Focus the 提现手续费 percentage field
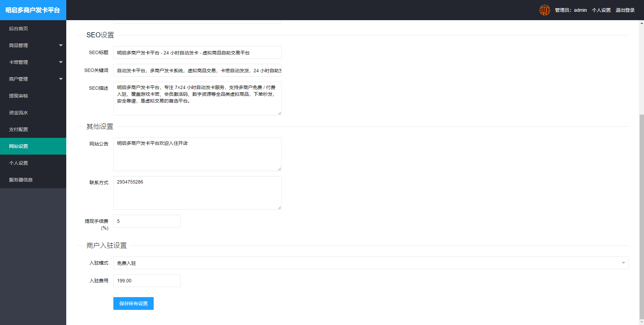 pos(147,221)
